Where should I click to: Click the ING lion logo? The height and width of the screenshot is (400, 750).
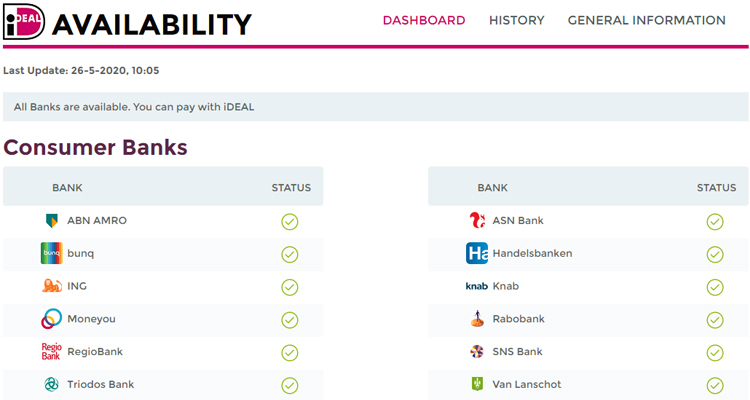(x=52, y=286)
